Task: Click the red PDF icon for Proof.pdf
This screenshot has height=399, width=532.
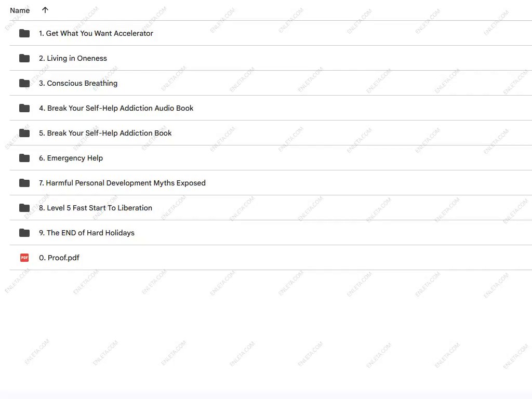Action: [24, 258]
